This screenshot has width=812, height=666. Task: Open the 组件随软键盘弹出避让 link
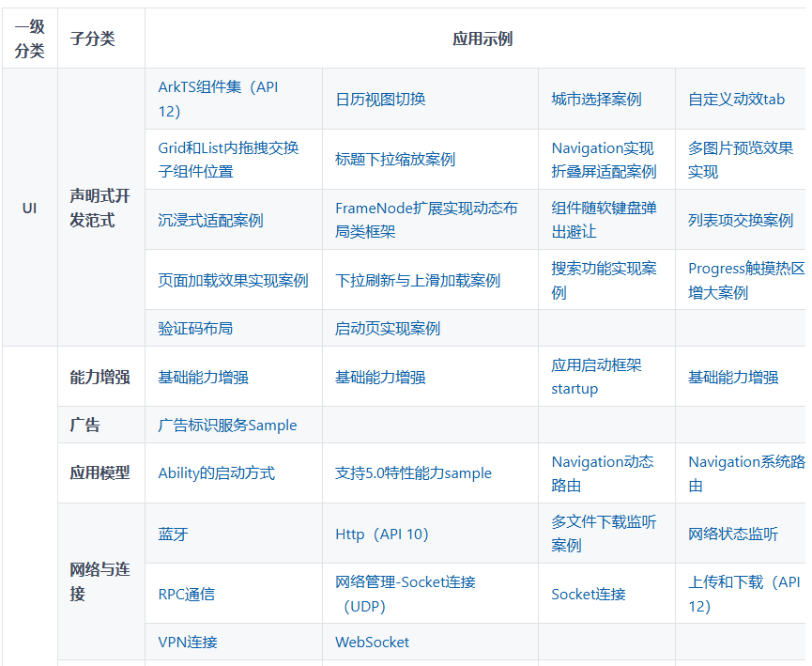coord(604,220)
